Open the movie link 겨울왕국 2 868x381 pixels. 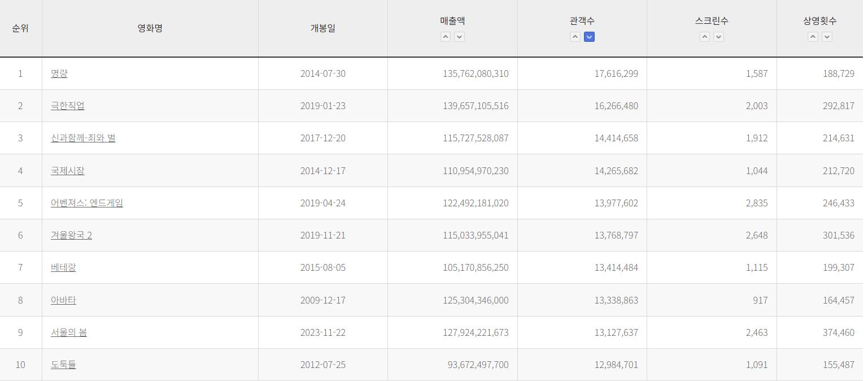(x=71, y=235)
